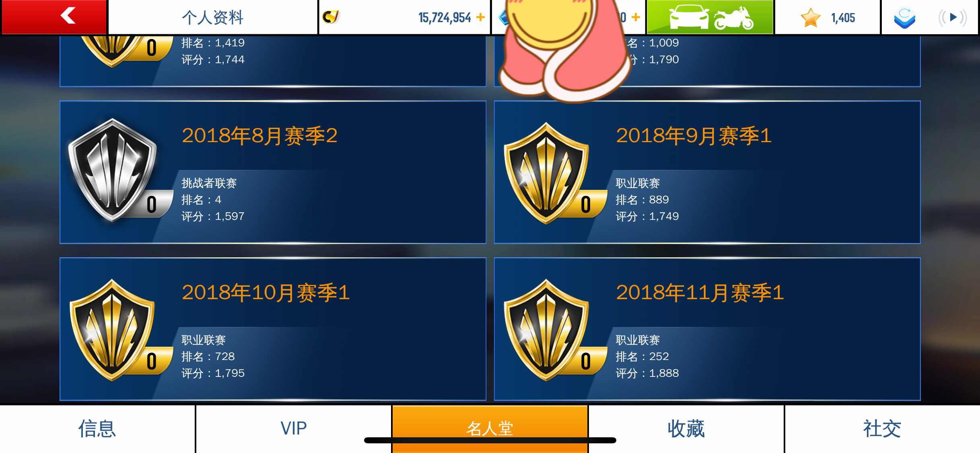Select the 名人堂 tab
This screenshot has width=980, height=453.
click(490, 429)
